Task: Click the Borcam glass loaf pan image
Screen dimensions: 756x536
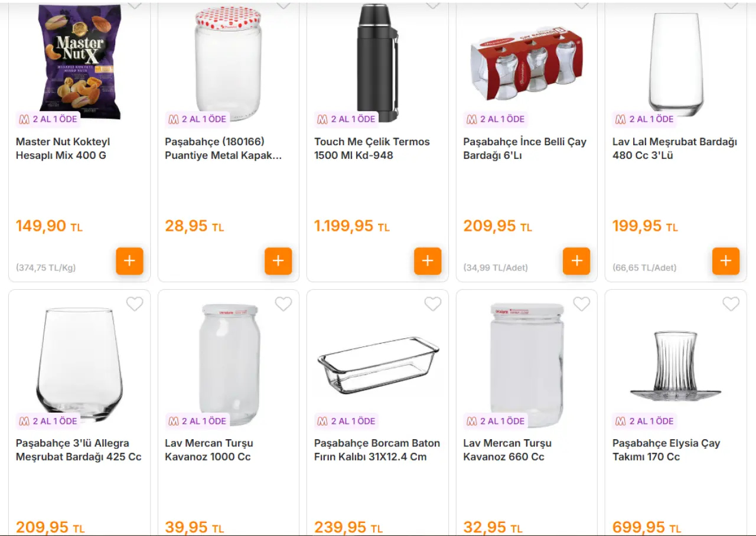Action: point(378,364)
